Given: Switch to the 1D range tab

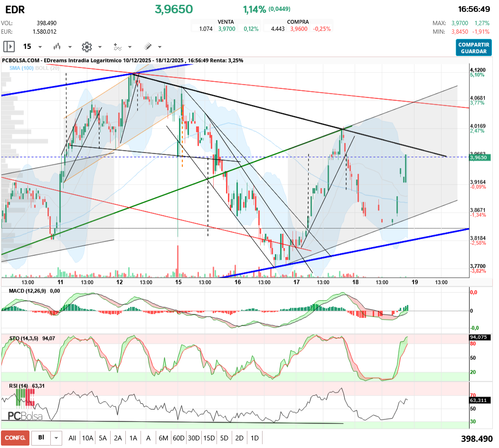Looking at the screenshot, I should 254,438.
